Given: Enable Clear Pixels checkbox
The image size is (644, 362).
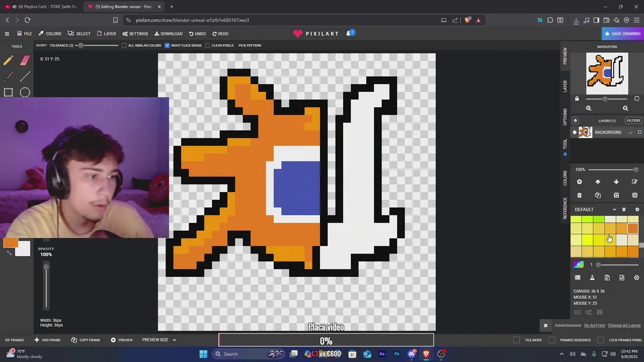Looking at the screenshot, I should (x=207, y=45).
